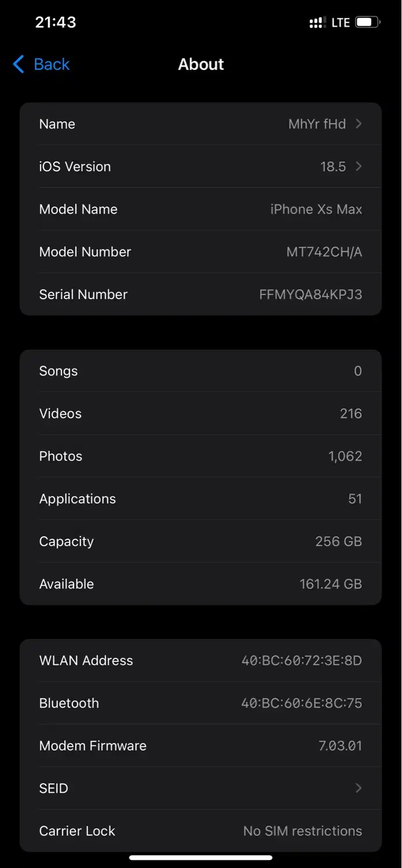Select the WLAN Address value
The height and width of the screenshot is (868, 402).
coord(302,660)
